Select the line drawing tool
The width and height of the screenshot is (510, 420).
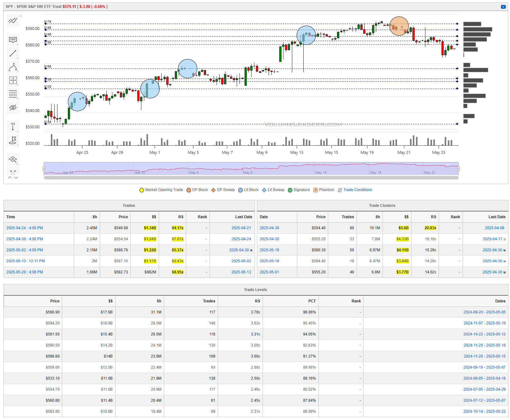pyautogui.click(x=13, y=53)
